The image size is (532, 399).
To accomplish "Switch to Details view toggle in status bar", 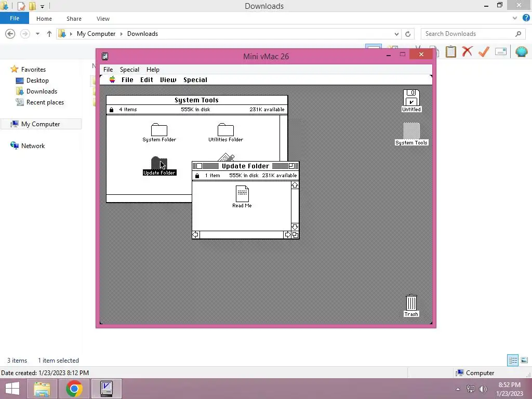I will pyautogui.click(x=513, y=360).
